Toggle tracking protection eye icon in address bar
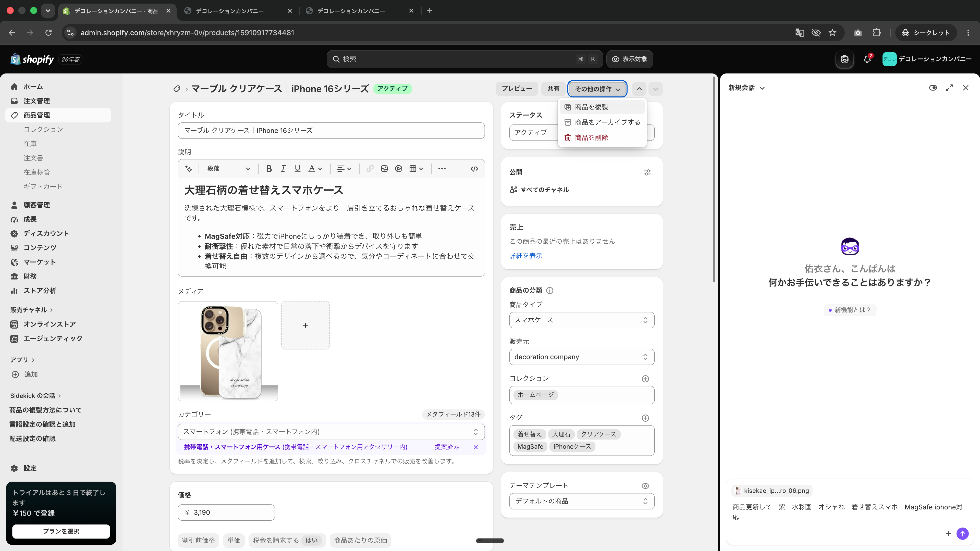Viewport: 980px width, 551px height. 816,33
